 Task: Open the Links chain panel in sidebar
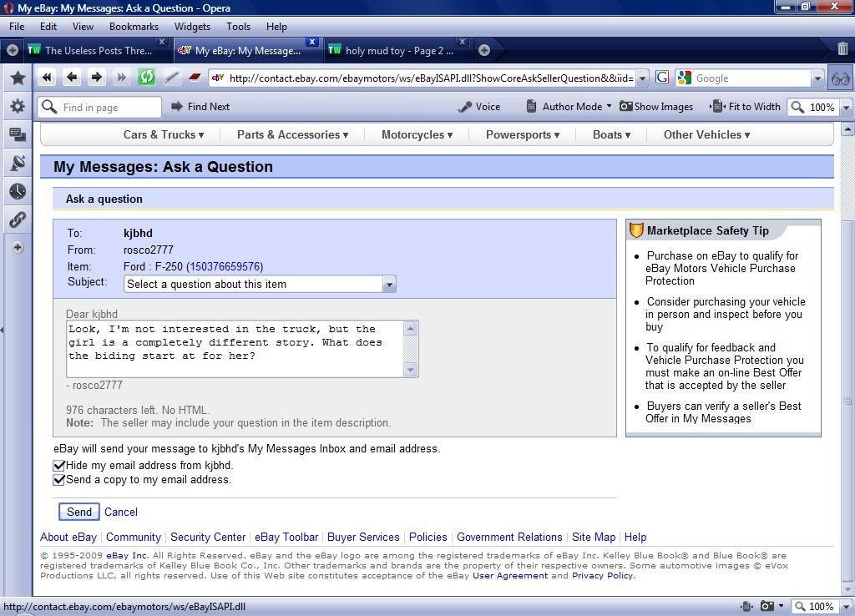[x=18, y=220]
